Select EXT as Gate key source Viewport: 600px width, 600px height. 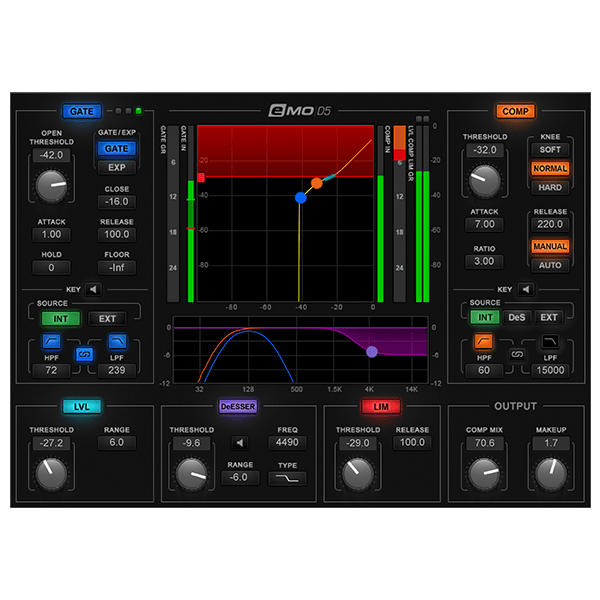pos(107,319)
